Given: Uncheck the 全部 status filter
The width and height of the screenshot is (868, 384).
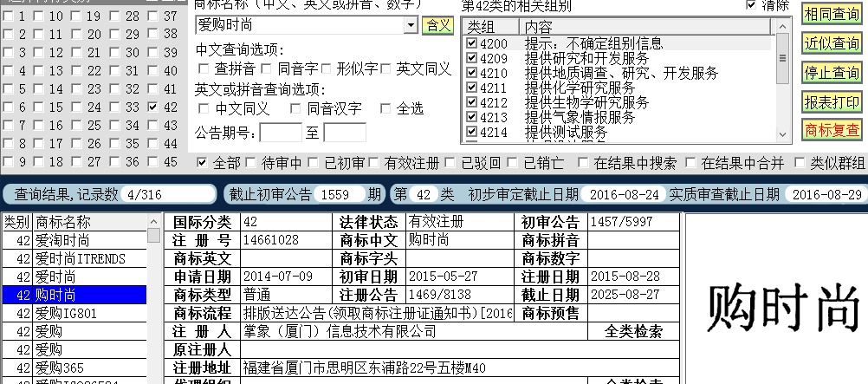Looking at the screenshot, I should [x=202, y=162].
